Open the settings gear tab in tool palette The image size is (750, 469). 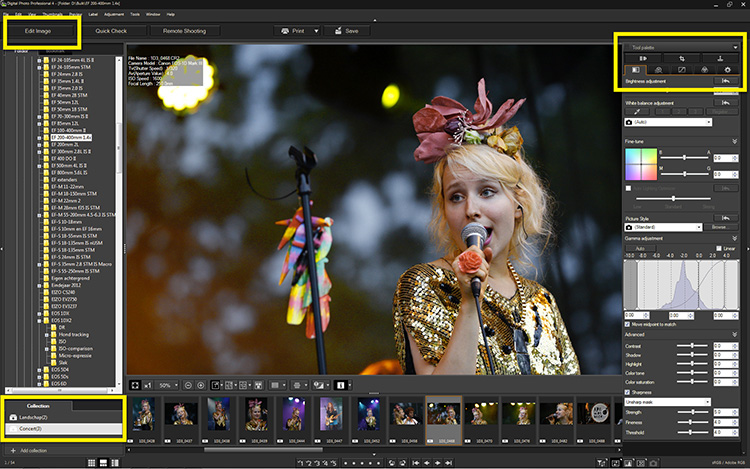[728, 69]
